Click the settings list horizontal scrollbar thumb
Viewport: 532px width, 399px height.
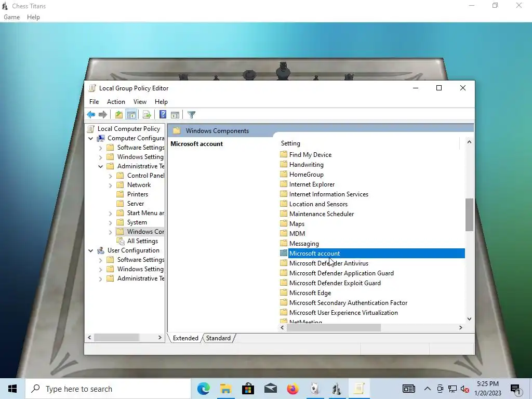(x=334, y=327)
